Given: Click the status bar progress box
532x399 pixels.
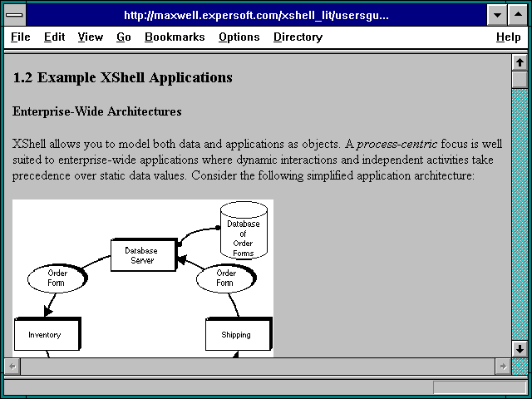Looking at the screenshot, I should [480, 387].
